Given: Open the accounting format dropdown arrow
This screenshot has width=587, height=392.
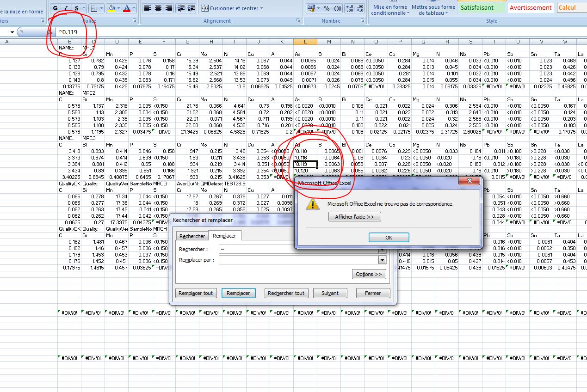Looking at the screenshot, I should (318, 8).
